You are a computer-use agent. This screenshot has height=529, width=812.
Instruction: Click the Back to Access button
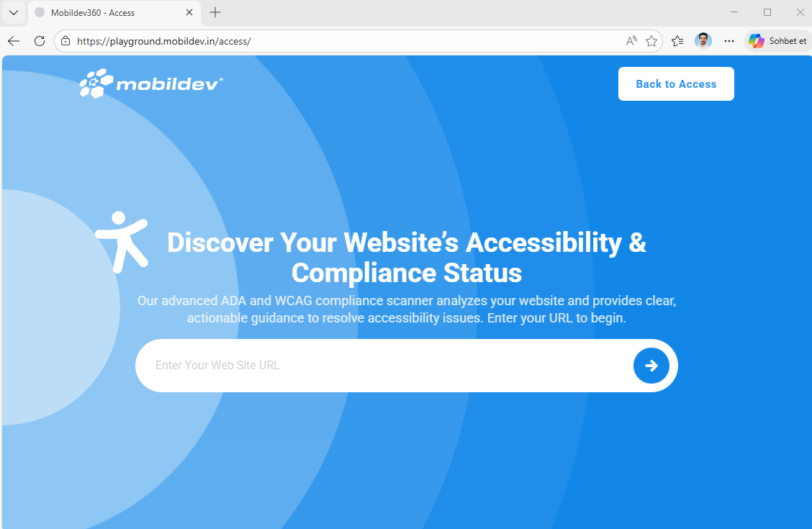(676, 84)
